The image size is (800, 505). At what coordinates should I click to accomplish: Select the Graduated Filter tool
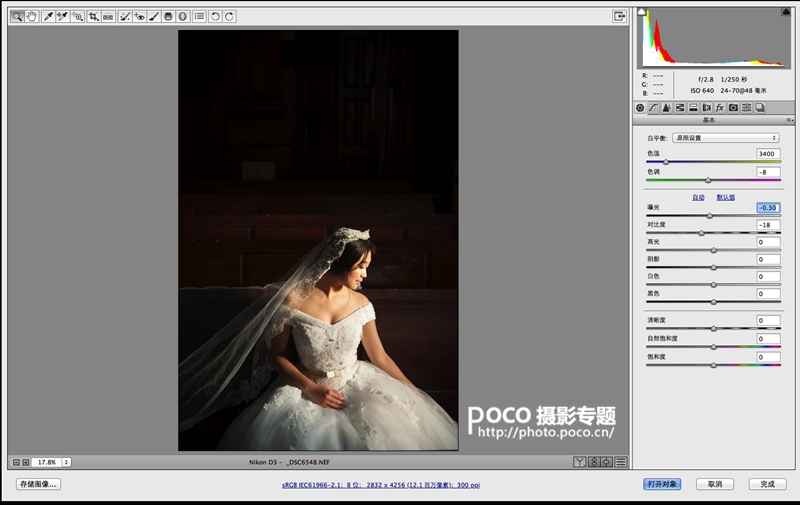coord(168,16)
